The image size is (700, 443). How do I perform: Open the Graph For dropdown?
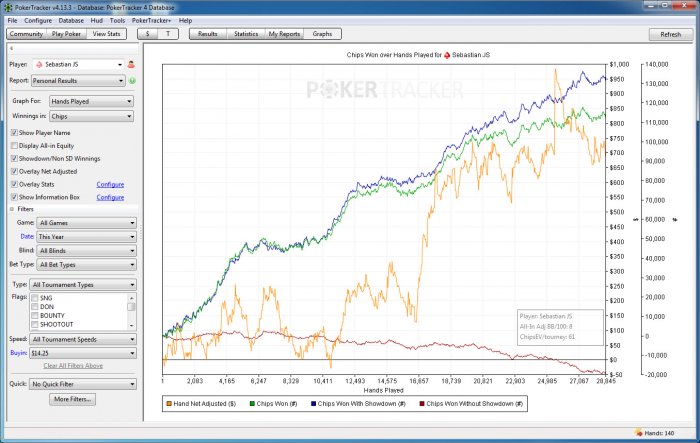pos(91,101)
